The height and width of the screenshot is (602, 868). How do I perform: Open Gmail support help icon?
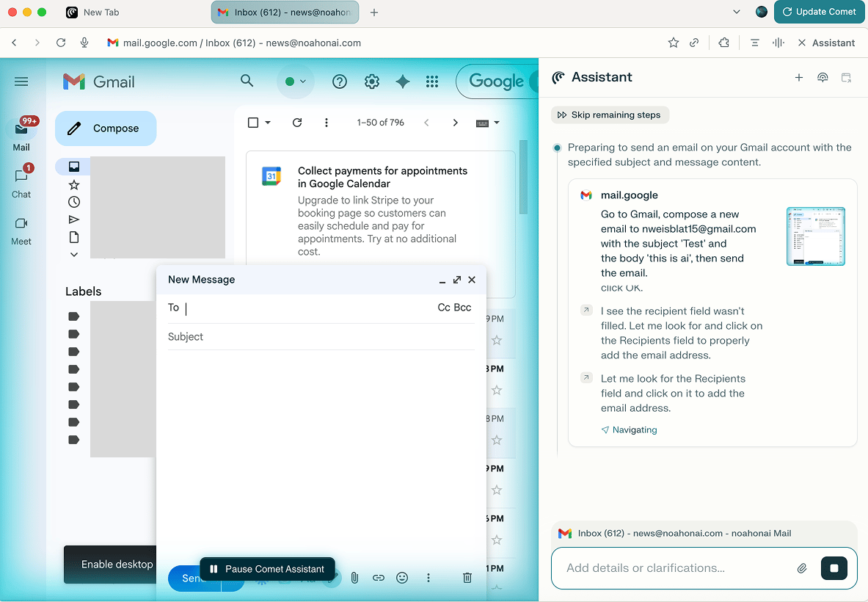(339, 82)
